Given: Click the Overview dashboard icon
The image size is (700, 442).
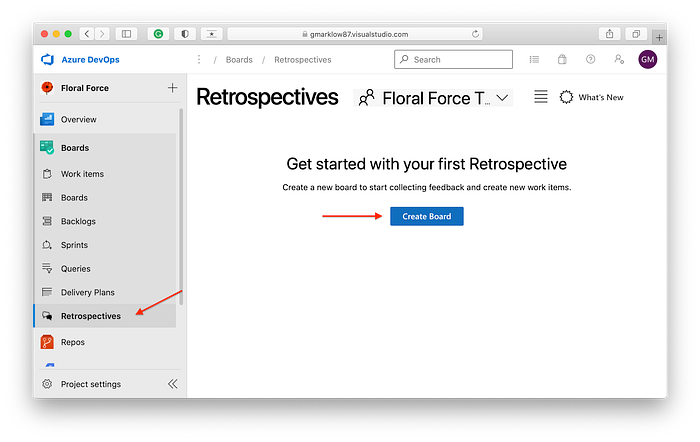Looking at the screenshot, I should [x=47, y=119].
